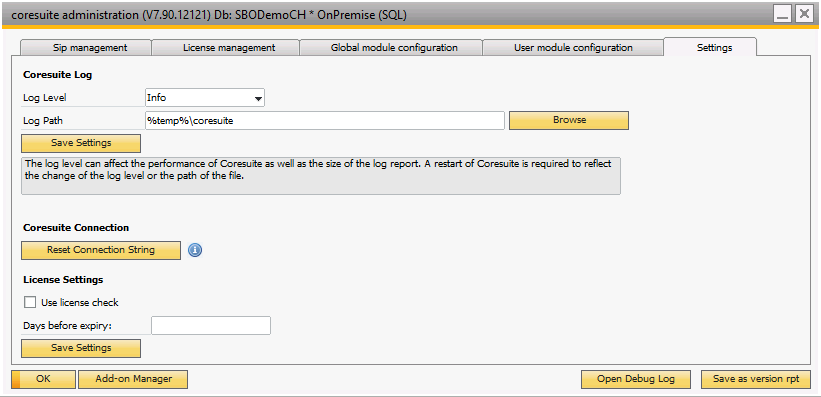Click the Browse button for Log Path
The width and height of the screenshot is (821, 397).
(569, 120)
